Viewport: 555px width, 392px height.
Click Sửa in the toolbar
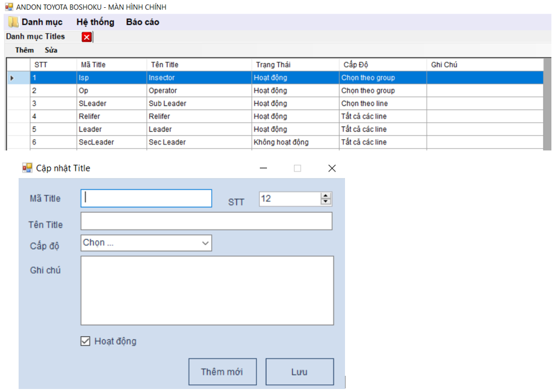[x=51, y=50]
